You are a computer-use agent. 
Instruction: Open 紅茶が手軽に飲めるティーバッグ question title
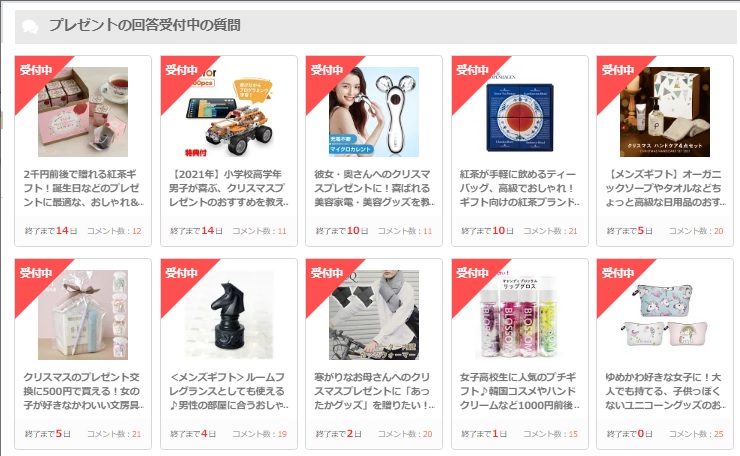(x=520, y=188)
